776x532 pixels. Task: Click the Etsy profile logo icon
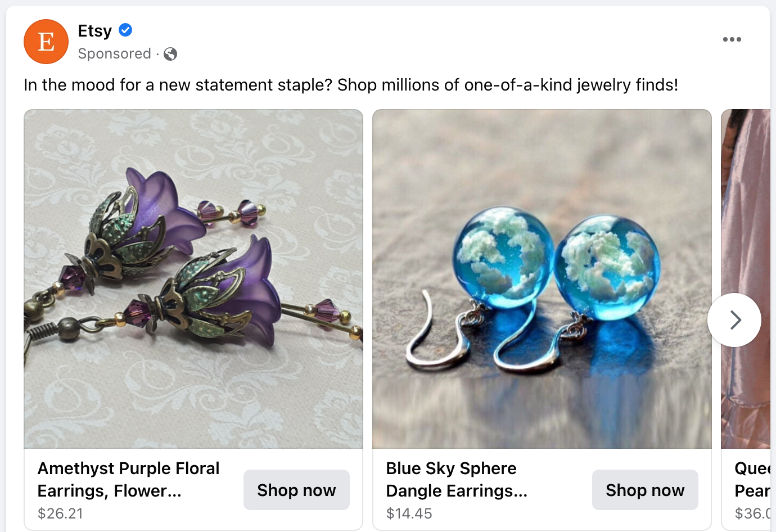point(46,42)
